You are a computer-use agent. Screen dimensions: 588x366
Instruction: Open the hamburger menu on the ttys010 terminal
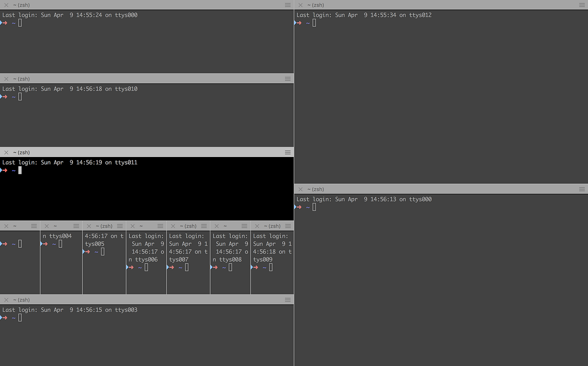(x=287, y=78)
